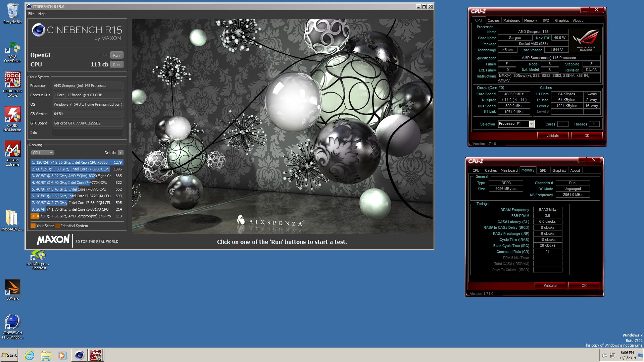Click the Info text field
The image size is (644, 362).
[88, 133]
